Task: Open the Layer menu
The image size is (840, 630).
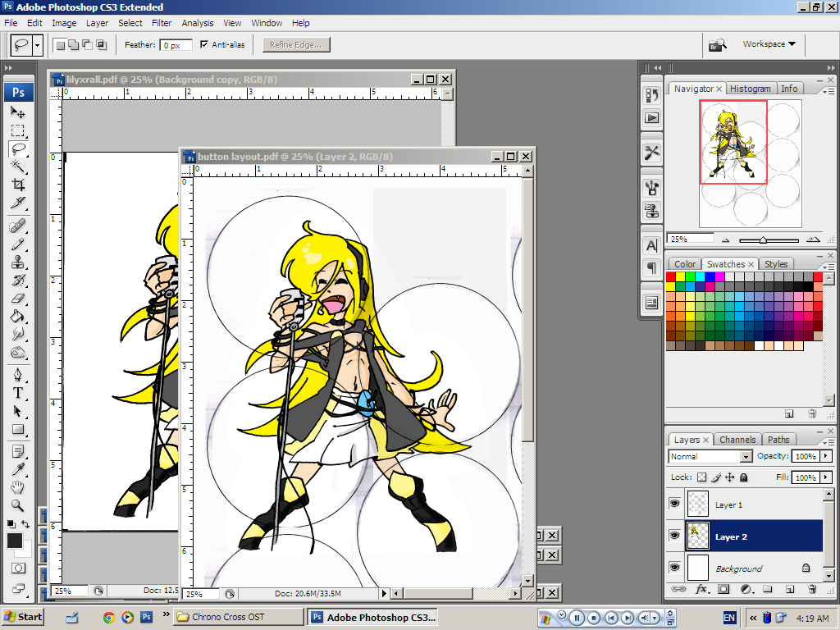Action: pos(97,23)
